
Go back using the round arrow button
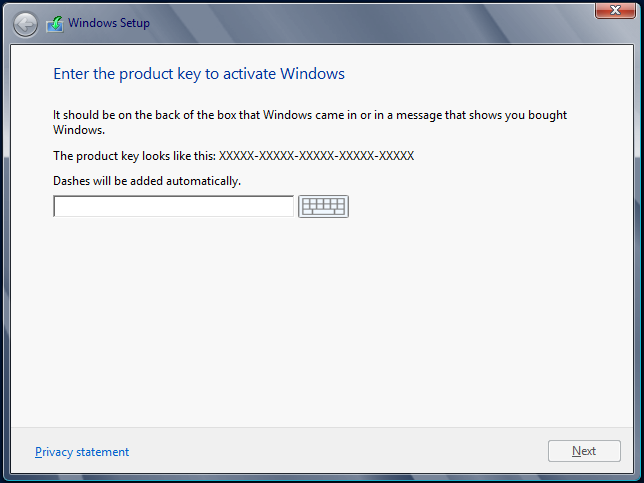click(25, 25)
